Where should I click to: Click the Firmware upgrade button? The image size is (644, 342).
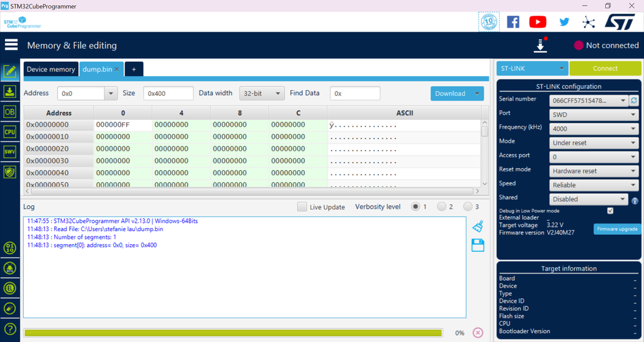pyautogui.click(x=617, y=229)
